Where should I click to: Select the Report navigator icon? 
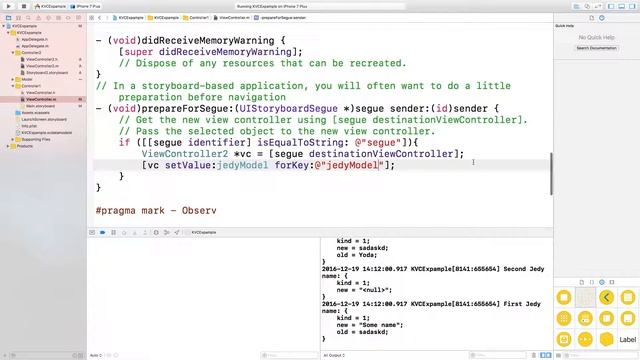[78, 18]
